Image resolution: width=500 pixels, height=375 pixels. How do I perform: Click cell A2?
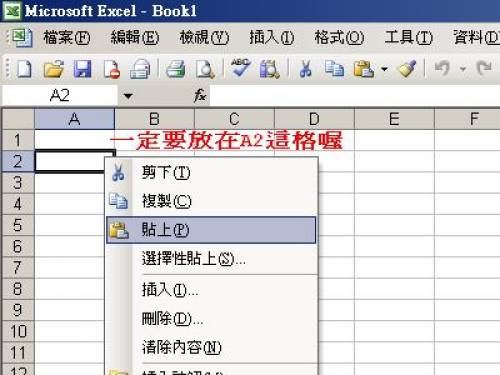69,162
